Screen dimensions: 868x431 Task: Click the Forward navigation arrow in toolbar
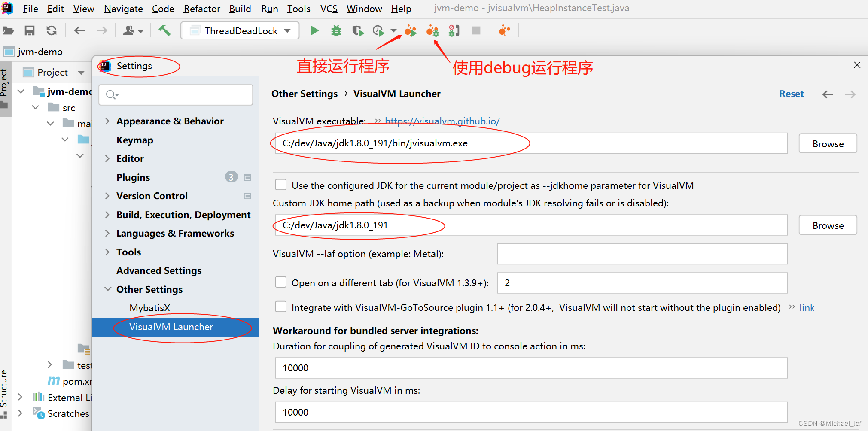pyautogui.click(x=102, y=30)
